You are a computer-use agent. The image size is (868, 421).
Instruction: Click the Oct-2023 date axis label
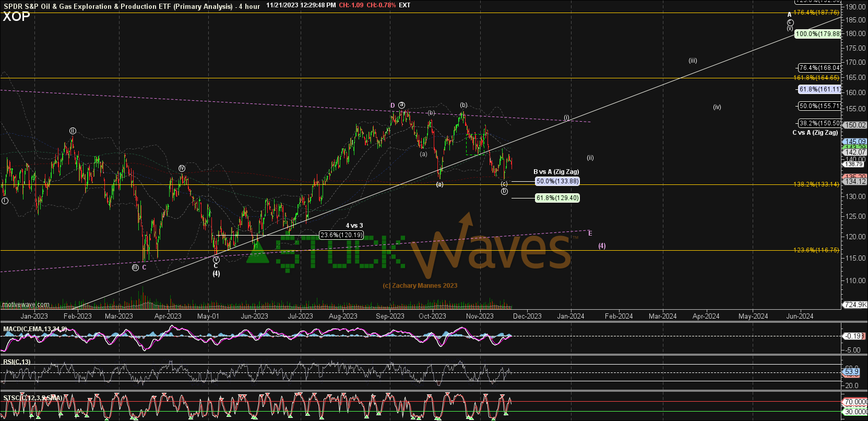tap(432, 316)
